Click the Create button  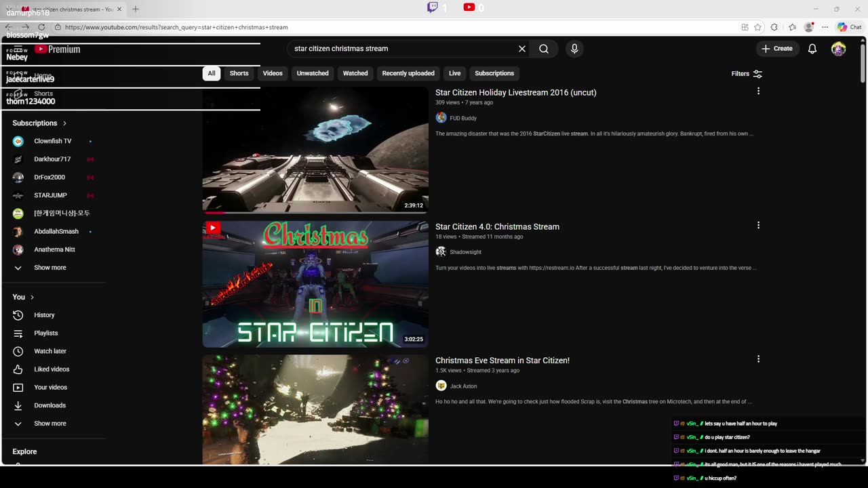pyautogui.click(x=777, y=49)
